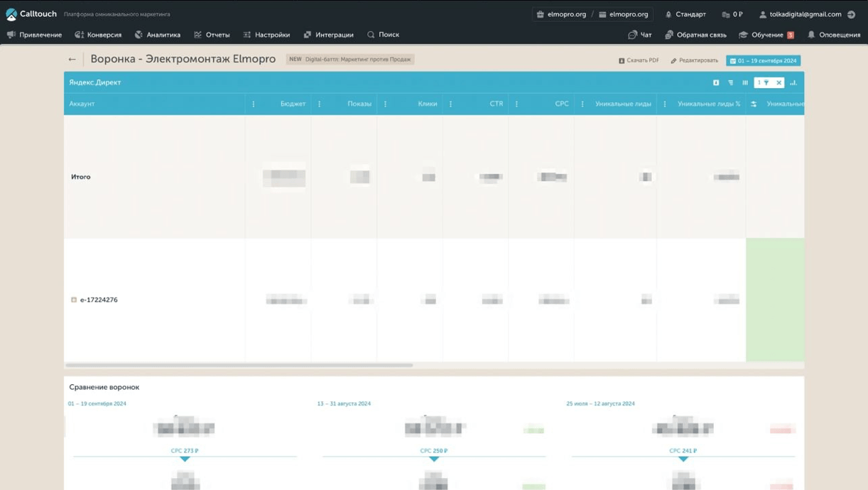This screenshot has height=490, width=868.
Task: Sort by Показы column header
Action: tap(359, 104)
